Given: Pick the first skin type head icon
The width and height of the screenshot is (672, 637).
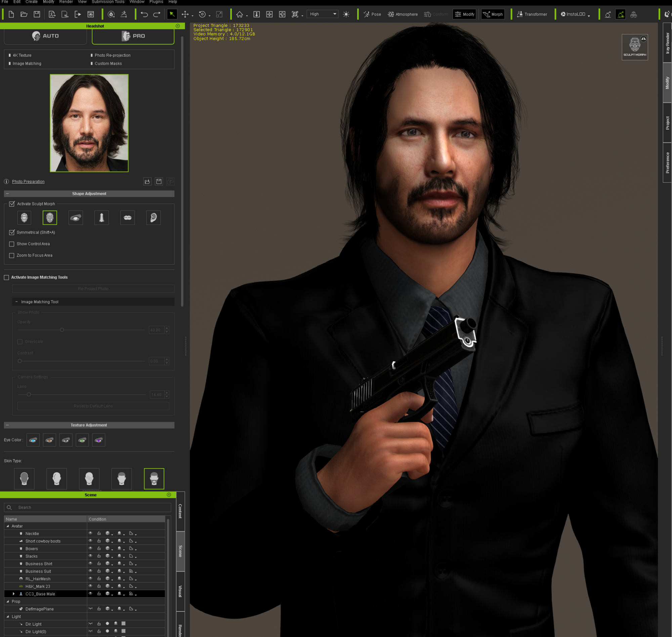Looking at the screenshot, I should click(x=24, y=479).
